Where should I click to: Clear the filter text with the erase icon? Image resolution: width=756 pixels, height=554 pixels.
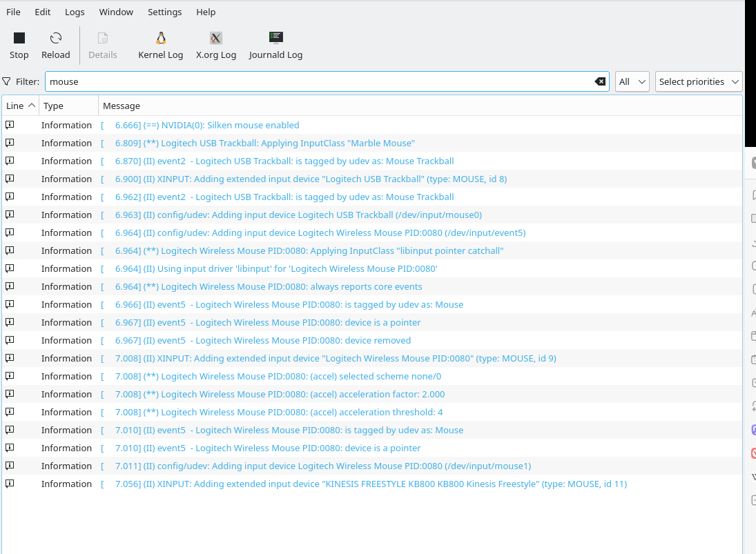tap(600, 81)
